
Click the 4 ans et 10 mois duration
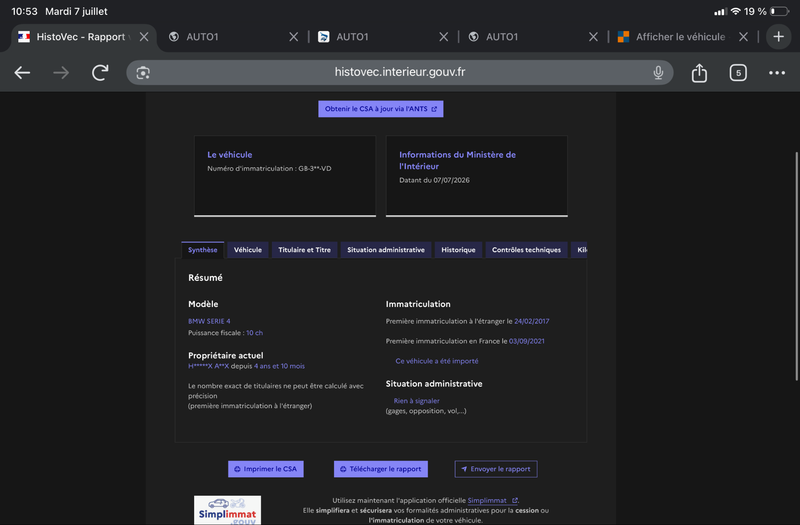[279, 366]
